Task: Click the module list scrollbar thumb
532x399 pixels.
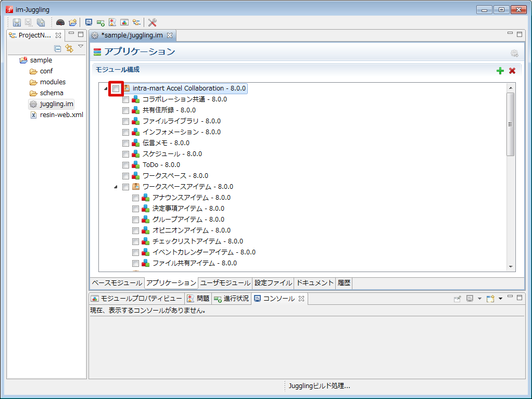Action: pyautogui.click(x=511, y=124)
